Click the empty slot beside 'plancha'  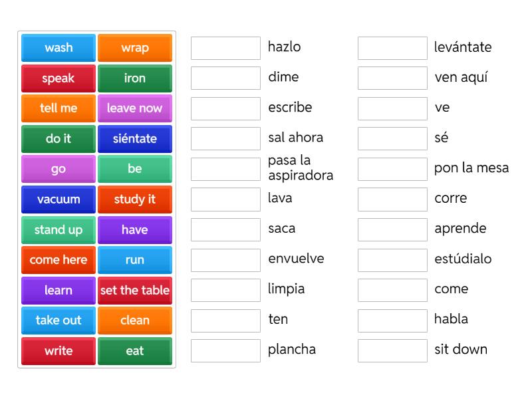click(x=225, y=350)
